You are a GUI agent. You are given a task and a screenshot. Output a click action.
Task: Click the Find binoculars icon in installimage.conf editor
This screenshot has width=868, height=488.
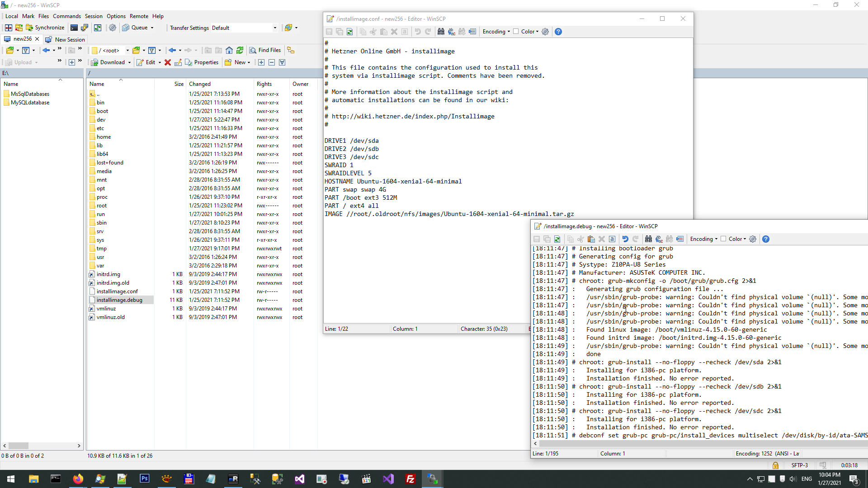441,32
